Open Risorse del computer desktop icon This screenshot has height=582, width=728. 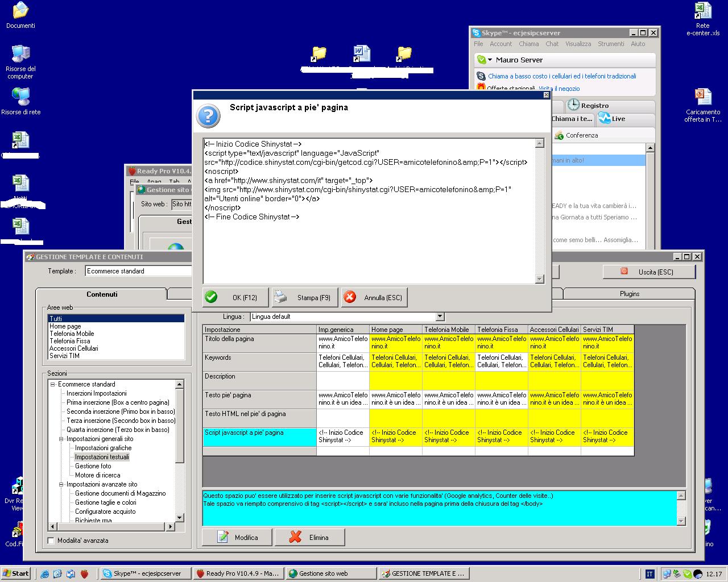click(20, 55)
